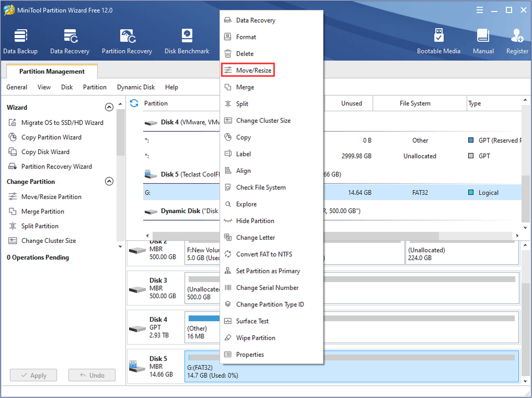The height and width of the screenshot is (398, 532).
Task: Open Partition Recovery toolbar icon
Action: tap(127, 42)
